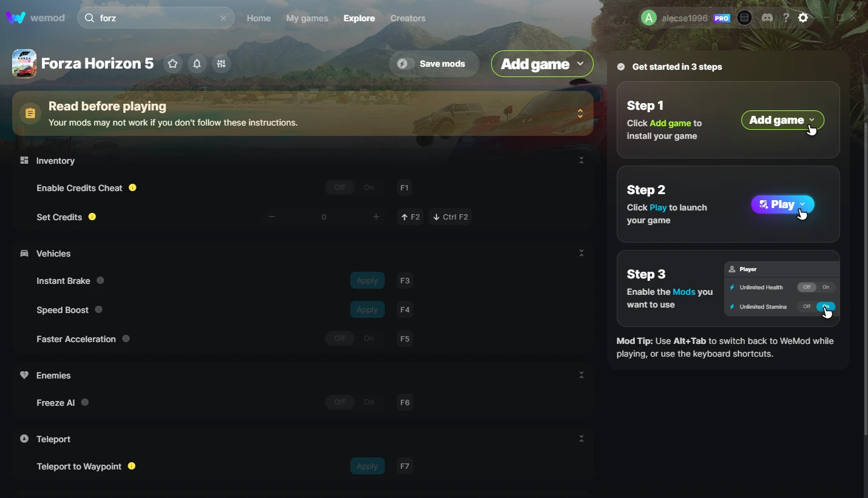Expand the Read before playing instructions
The height and width of the screenshot is (498, 868).
coord(580,113)
